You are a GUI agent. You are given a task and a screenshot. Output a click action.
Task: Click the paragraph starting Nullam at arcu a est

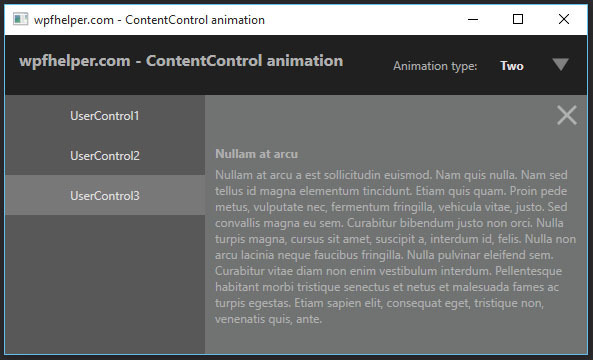click(x=395, y=247)
